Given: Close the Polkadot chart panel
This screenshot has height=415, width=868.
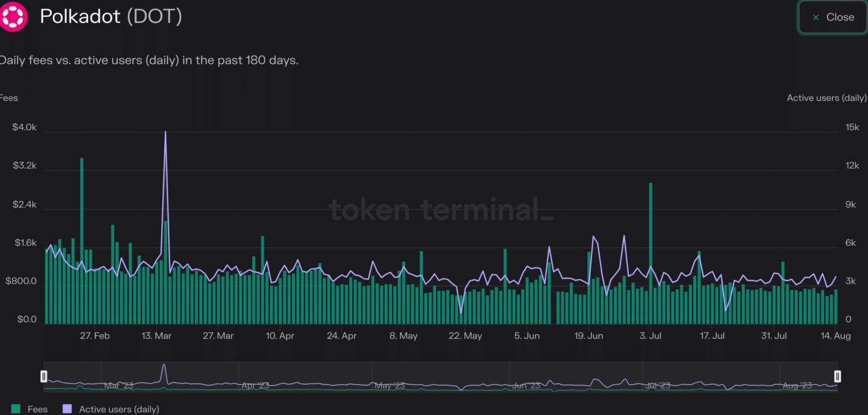Looking at the screenshot, I should (833, 17).
